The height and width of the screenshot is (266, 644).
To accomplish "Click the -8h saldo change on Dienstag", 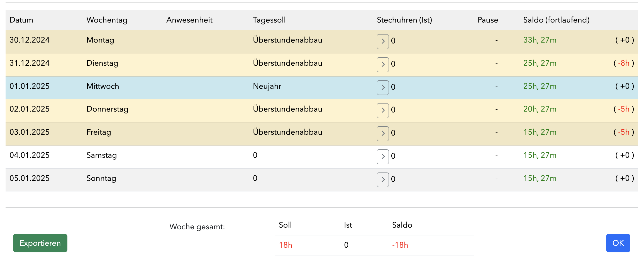I will [624, 63].
